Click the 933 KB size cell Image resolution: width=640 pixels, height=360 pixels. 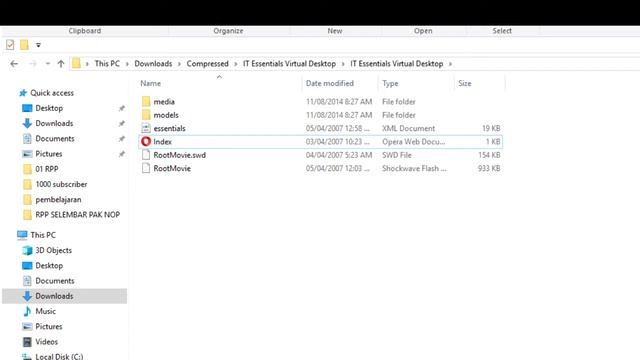point(489,168)
